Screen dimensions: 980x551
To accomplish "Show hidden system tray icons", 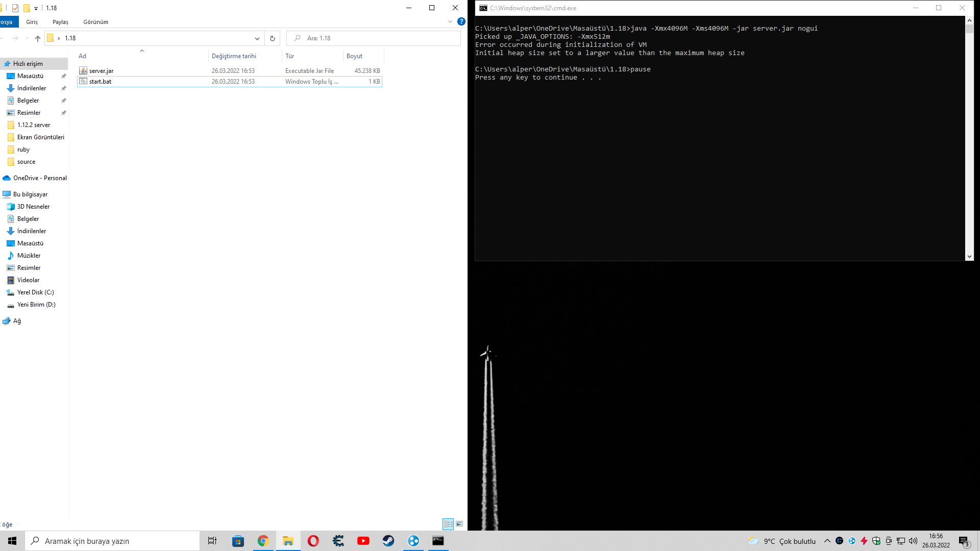I will pyautogui.click(x=827, y=541).
